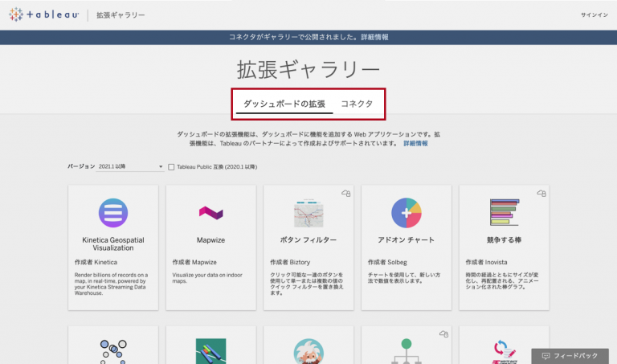This screenshot has height=364, width=617.
Task: Click 作成者 Mapwize text
Action: pos(194,262)
